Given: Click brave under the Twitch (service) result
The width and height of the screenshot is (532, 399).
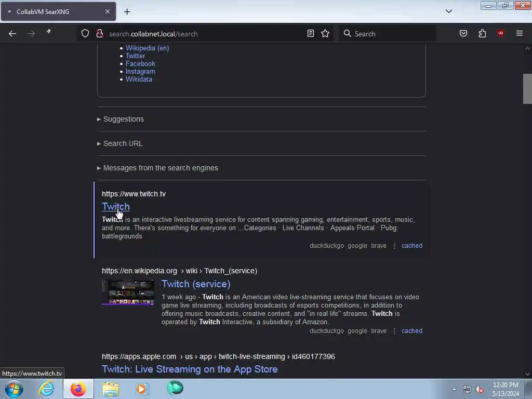Looking at the screenshot, I should click(x=379, y=331).
